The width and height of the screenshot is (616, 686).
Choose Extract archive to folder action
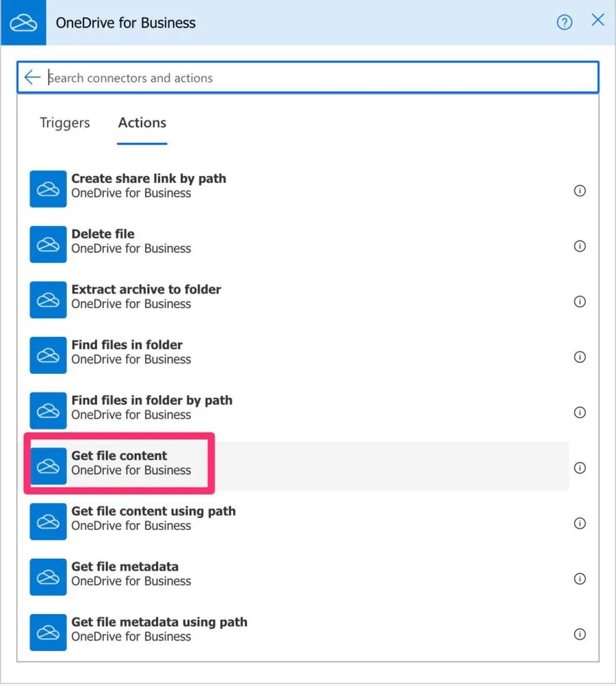(146, 296)
